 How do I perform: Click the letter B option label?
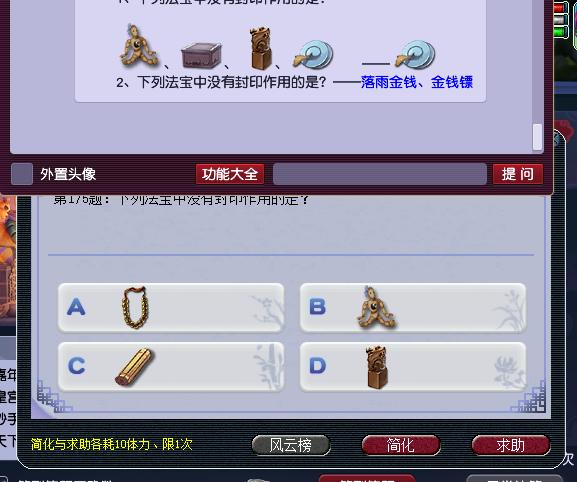pyautogui.click(x=318, y=306)
